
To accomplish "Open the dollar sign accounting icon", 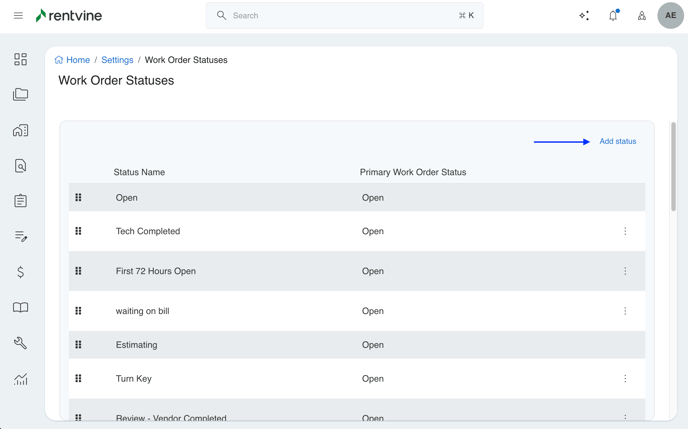I will (20, 272).
